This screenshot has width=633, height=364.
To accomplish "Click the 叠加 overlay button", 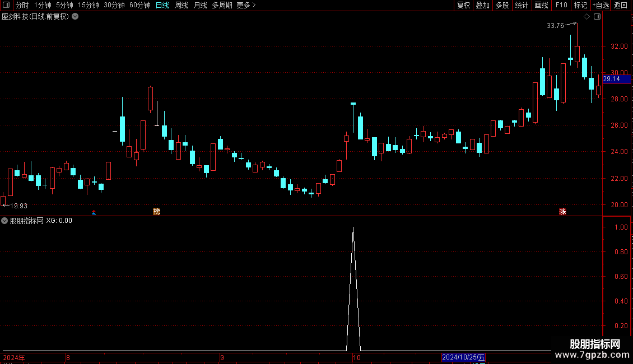I will [x=482, y=5].
